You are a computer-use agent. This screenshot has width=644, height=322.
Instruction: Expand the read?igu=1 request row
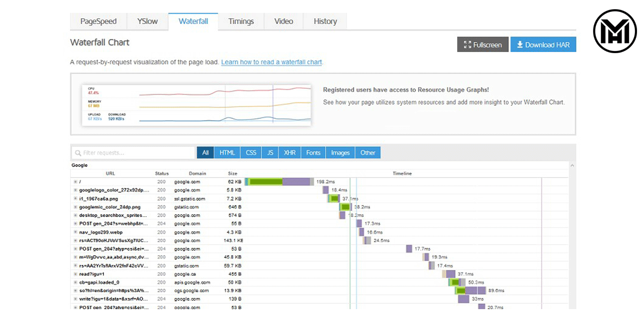pos(75,274)
